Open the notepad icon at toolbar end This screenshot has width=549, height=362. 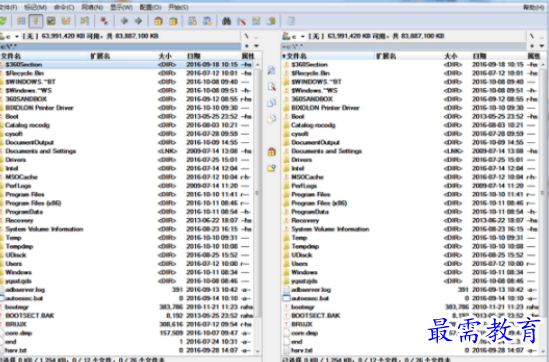click(291, 21)
